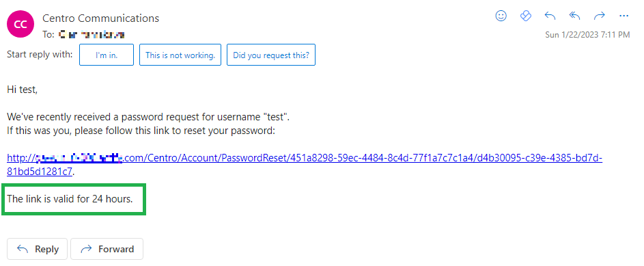Screen dimensions: 644x266
Task: Click the Sun 1/22/2023 7:11 PM timestamp
Action: point(587,35)
